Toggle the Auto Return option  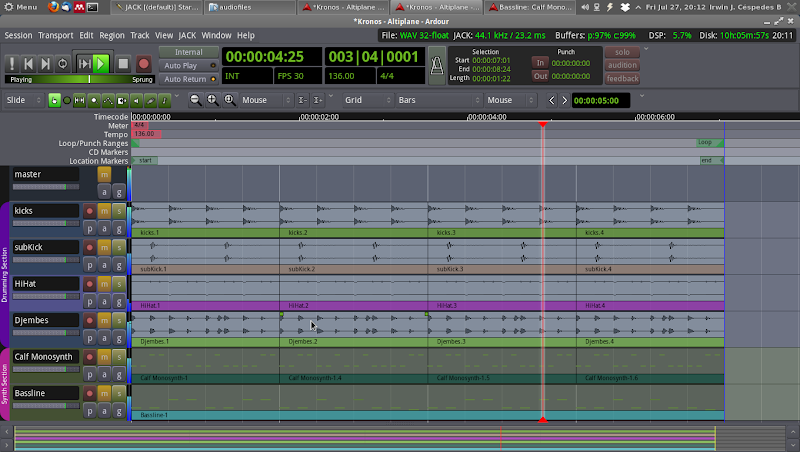187,79
